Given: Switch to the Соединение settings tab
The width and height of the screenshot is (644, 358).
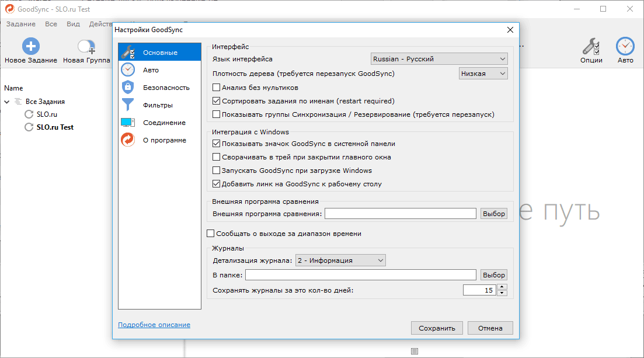Looking at the screenshot, I should [x=160, y=123].
